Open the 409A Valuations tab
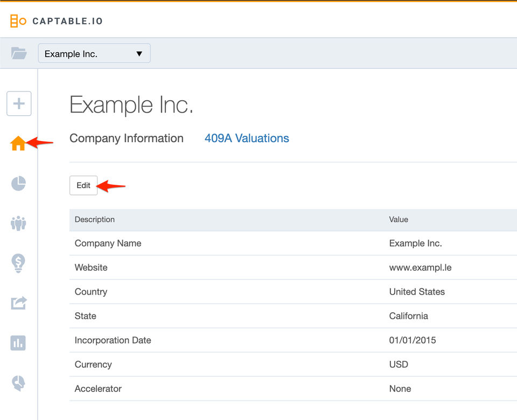517x420 pixels. pyautogui.click(x=247, y=138)
